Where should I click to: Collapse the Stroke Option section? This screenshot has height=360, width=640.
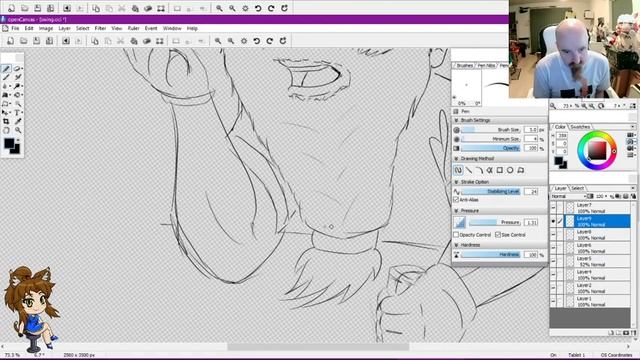[456, 182]
